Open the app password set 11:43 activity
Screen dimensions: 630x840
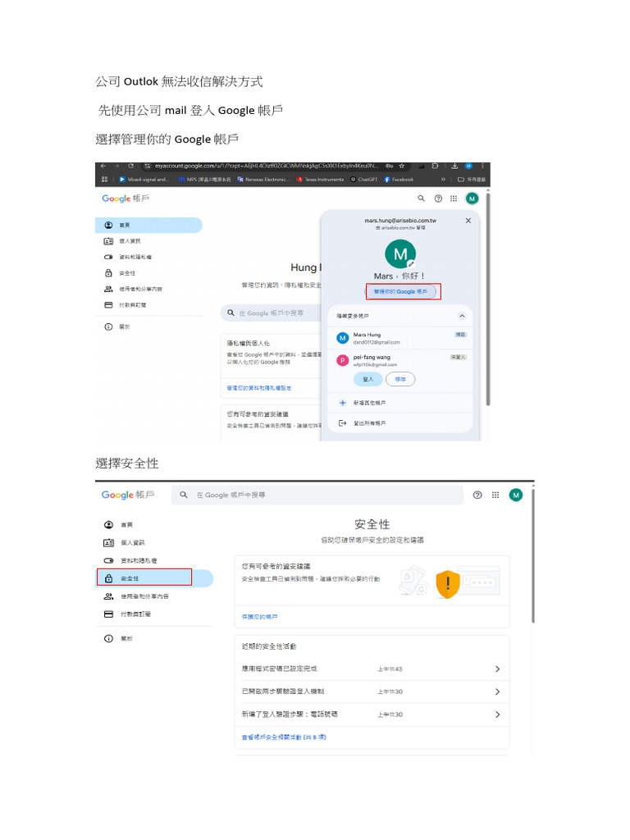(372, 669)
